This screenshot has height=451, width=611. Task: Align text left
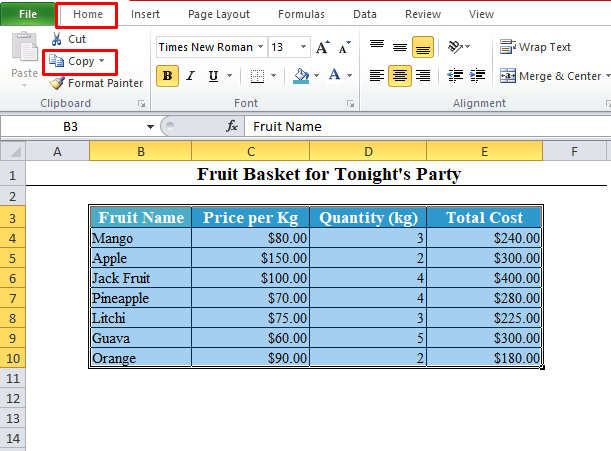(377, 76)
